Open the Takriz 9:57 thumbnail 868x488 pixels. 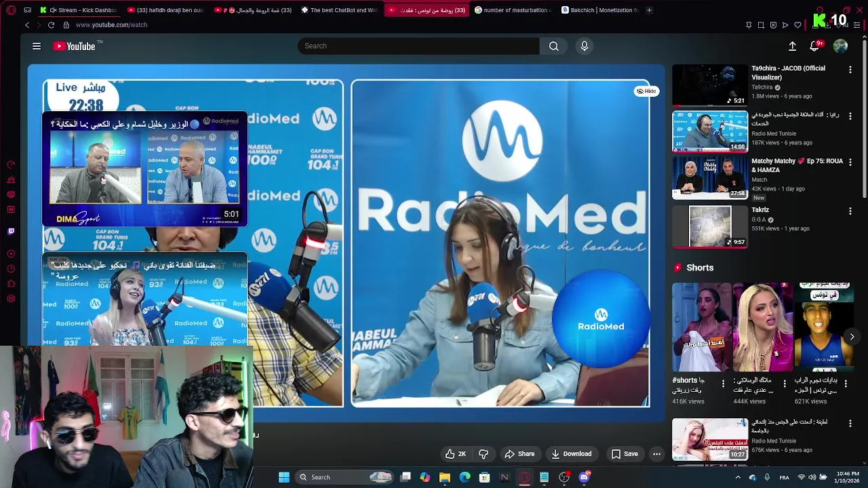pyautogui.click(x=710, y=227)
